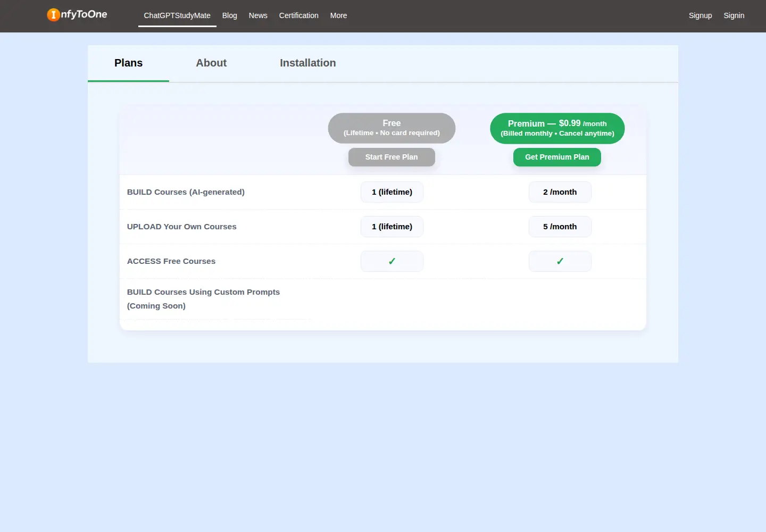
Task: Click the Premium plan ACCESS Free Courses checkmark
Action: click(560, 261)
